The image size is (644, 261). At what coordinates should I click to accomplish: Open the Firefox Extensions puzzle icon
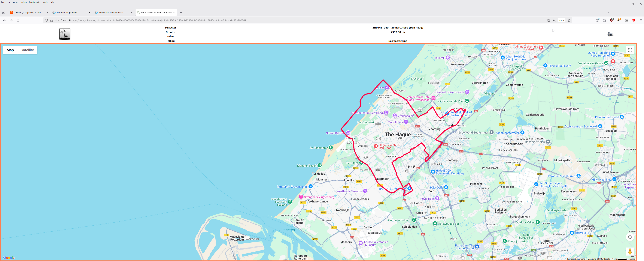point(604,20)
